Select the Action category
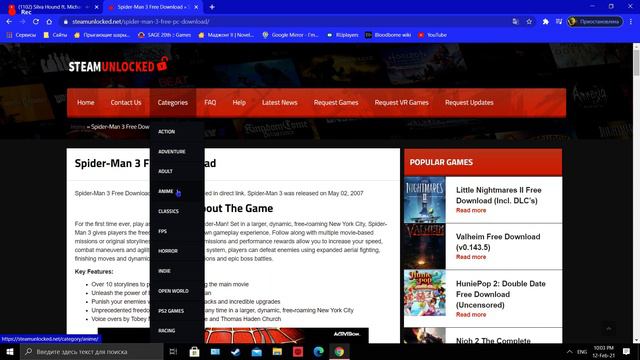Image resolution: width=640 pixels, height=360 pixels. [167, 132]
